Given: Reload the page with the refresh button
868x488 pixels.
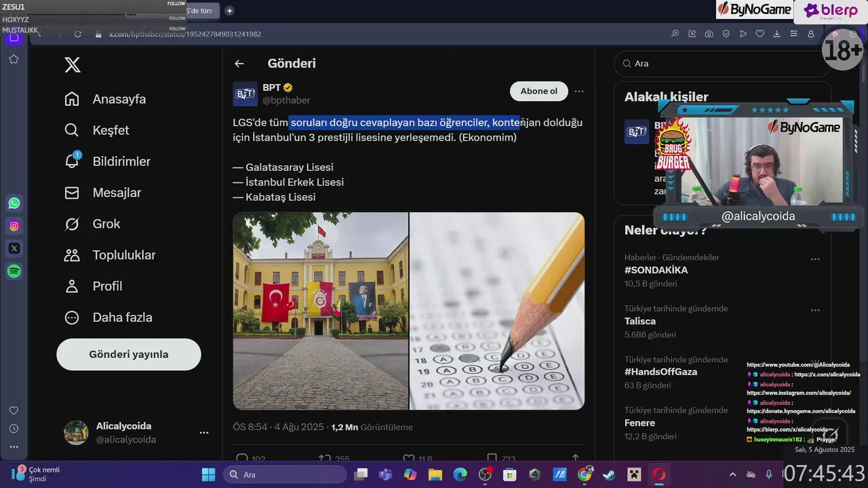Looking at the screenshot, I should [78, 34].
